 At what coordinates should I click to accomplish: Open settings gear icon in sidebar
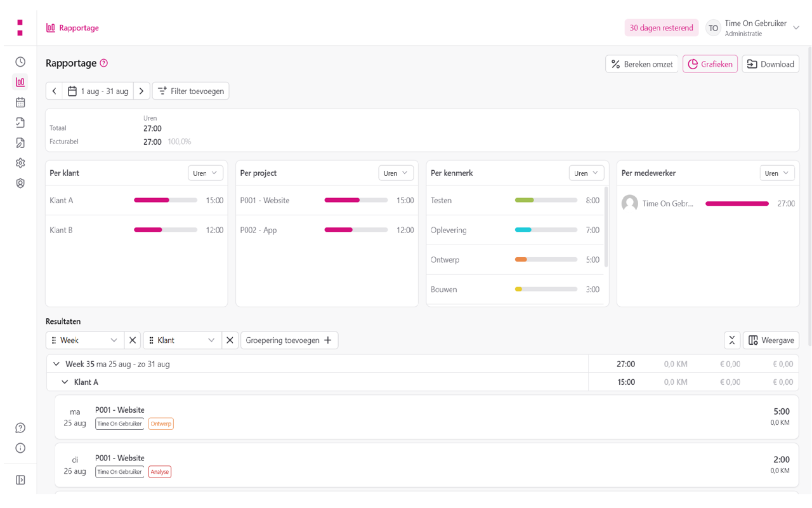click(x=20, y=163)
